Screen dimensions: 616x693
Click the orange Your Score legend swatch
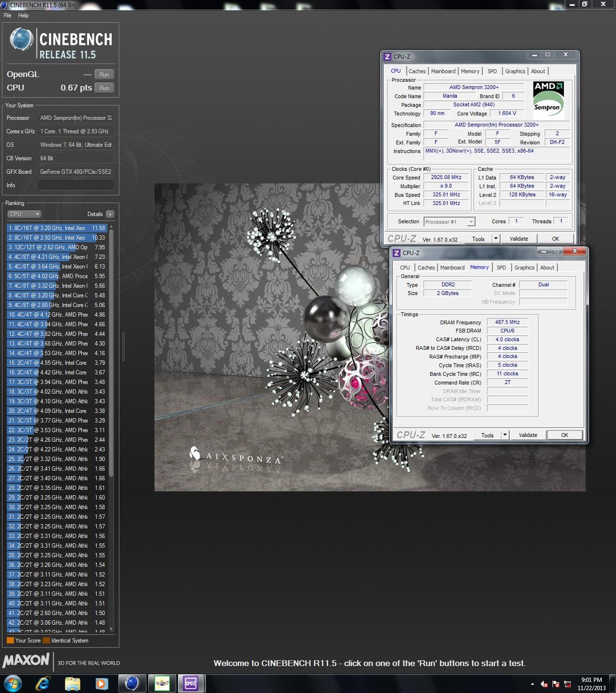pyautogui.click(x=10, y=641)
